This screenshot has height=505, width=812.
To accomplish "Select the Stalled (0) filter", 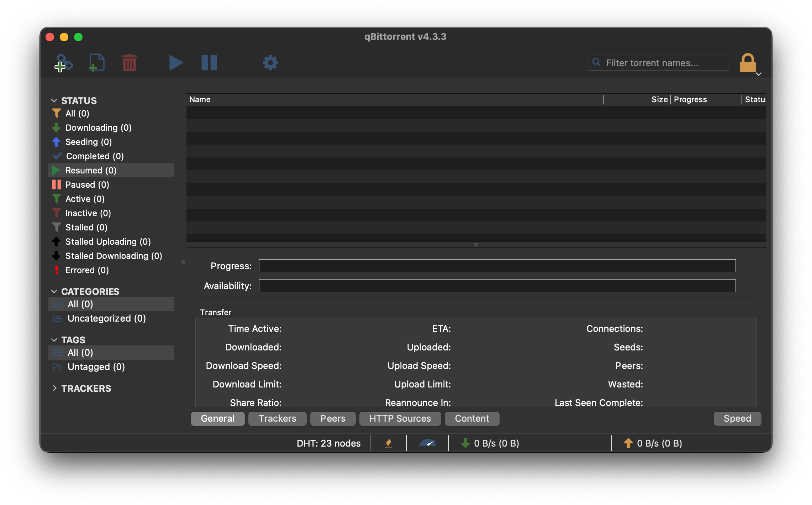I will tap(111, 228).
